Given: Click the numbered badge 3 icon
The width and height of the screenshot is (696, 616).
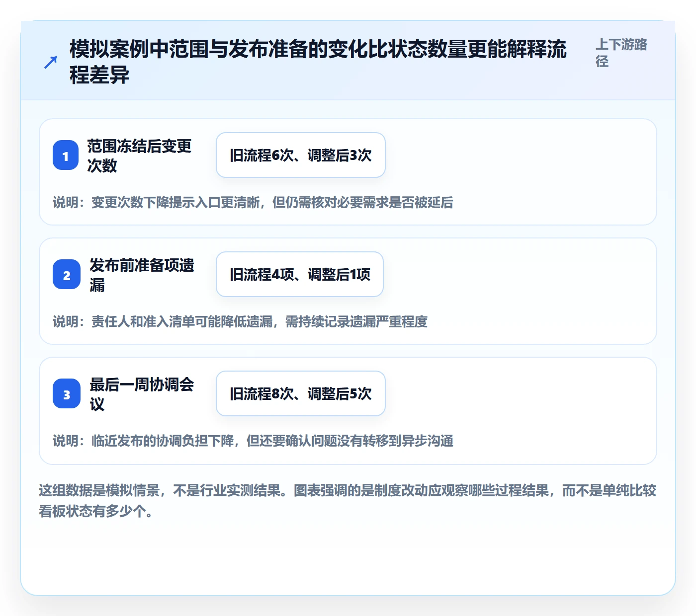Looking at the screenshot, I should tap(67, 393).
